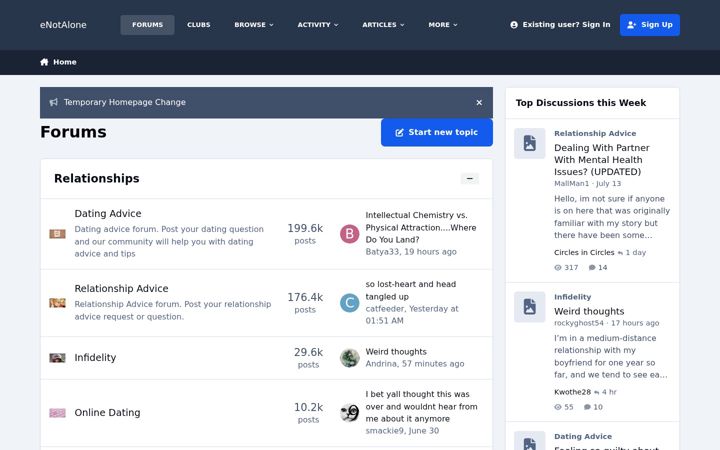Click the views eye icon showing 317
Viewport: 720px width, 450px height.
[x=558, y=268]
